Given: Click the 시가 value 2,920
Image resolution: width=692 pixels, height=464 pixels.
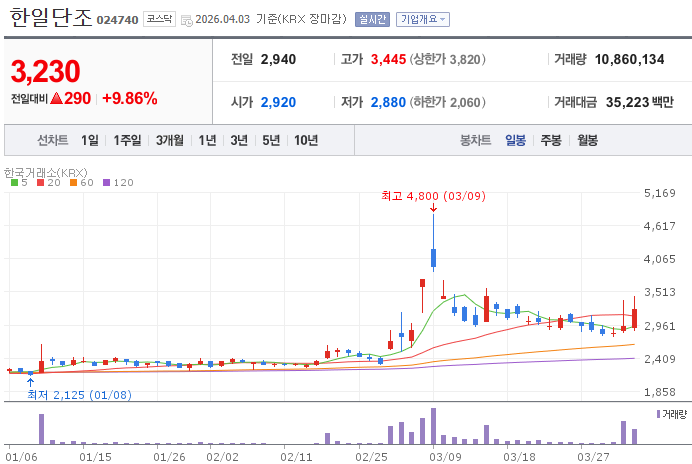Looking at the screenshot, I should click(278, 102).
